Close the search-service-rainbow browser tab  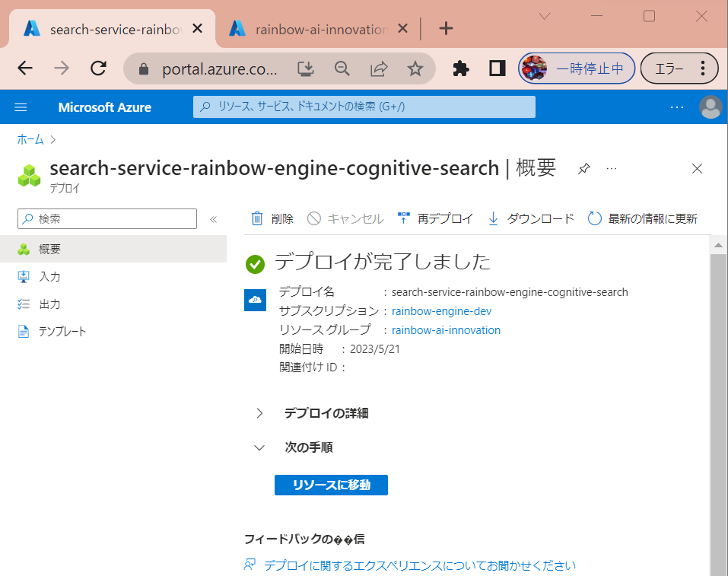coord(197,29)
